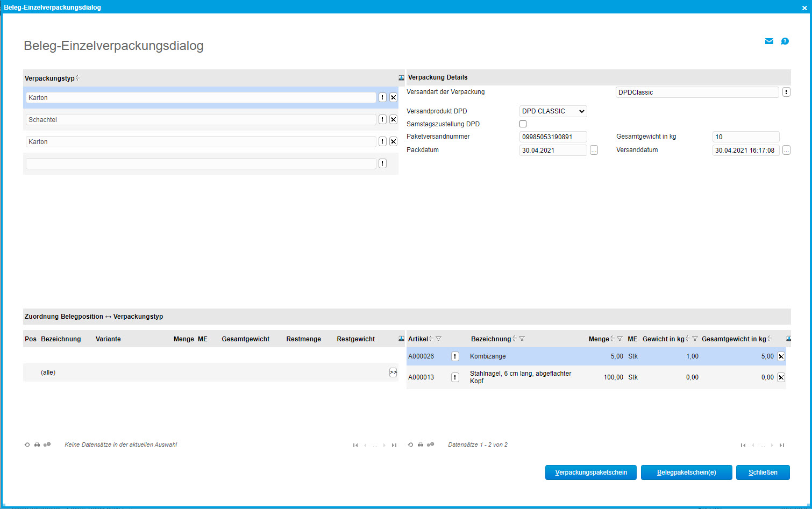Click the Belegpaketschein(e) button
812x509 pixels.
click(687, 472)
